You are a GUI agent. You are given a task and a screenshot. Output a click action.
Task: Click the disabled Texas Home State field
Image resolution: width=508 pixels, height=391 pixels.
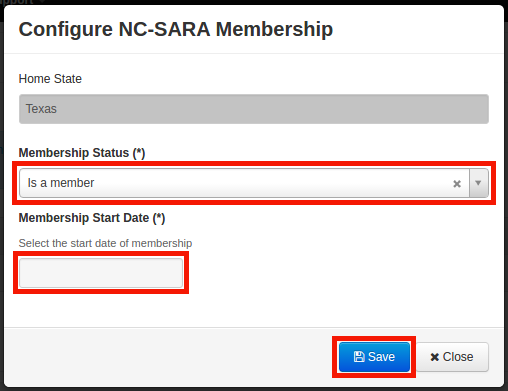tap(254, 109)
